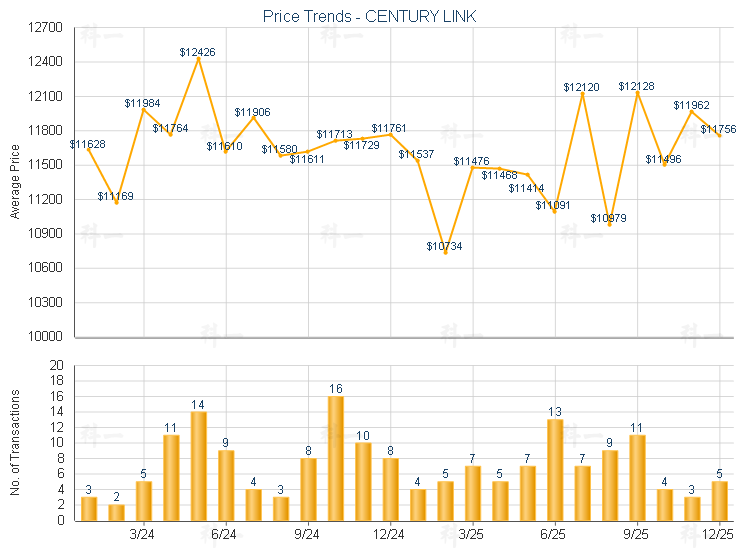
Task: Select the first data point labeled $11628
Action: [89, 150]
